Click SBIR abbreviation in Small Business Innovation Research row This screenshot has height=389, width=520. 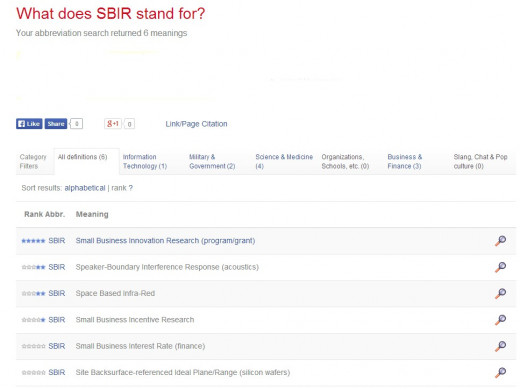(x=57, y=241)
